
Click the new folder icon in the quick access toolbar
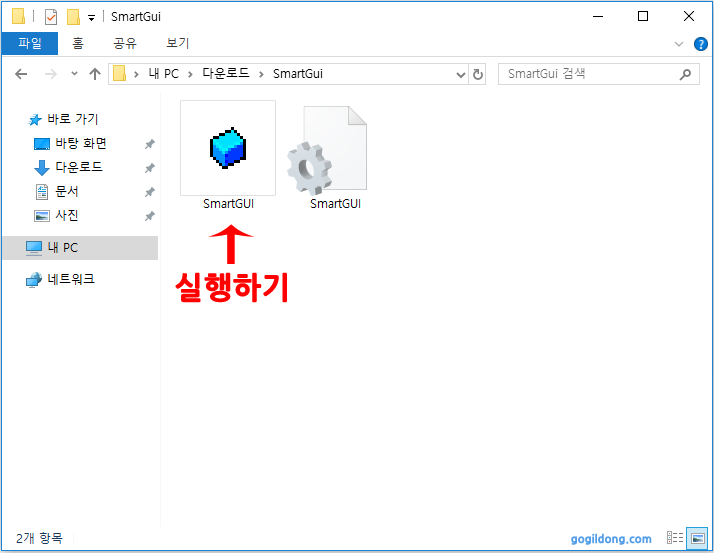point(73,17)
